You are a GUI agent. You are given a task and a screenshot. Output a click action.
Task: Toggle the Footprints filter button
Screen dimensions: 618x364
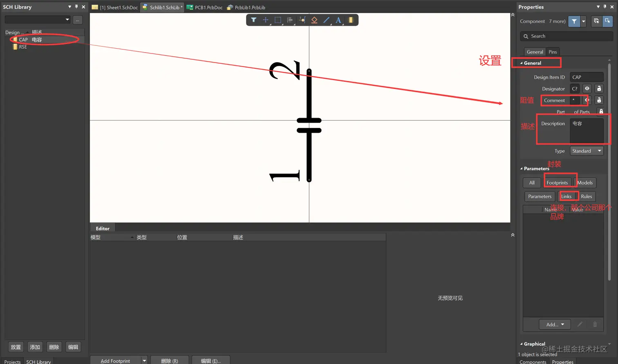click(557, 183)
